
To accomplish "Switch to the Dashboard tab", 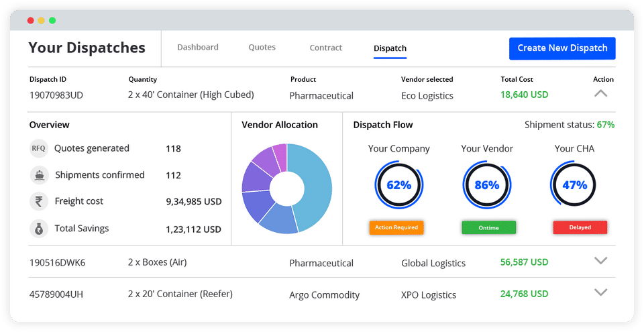I will [x=197, y=47].
